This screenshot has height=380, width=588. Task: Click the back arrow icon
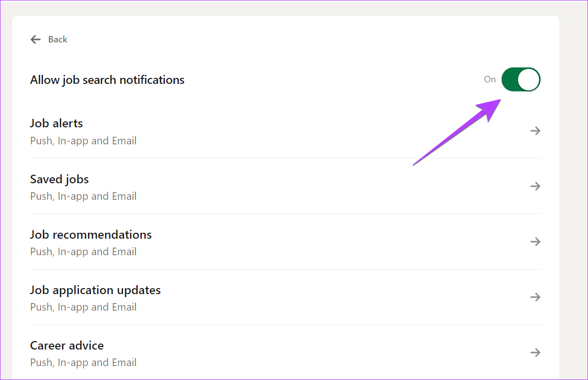click(x=35, y=39)
